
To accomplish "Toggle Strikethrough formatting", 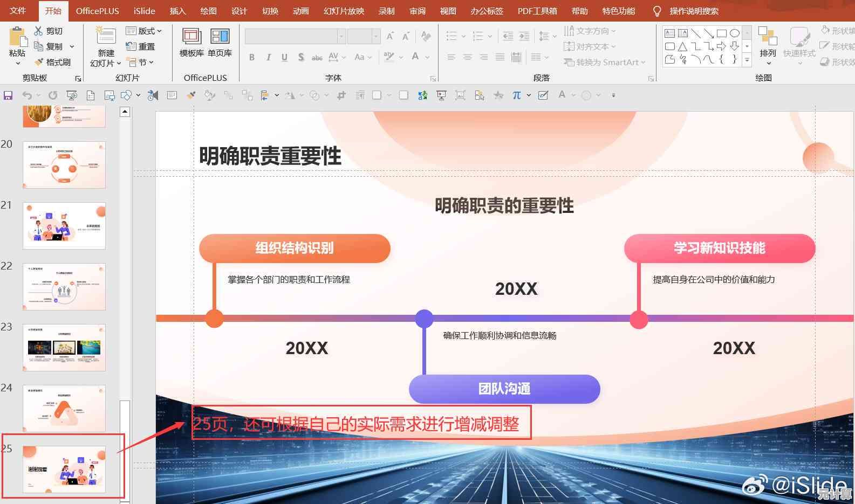I will 317,57.
